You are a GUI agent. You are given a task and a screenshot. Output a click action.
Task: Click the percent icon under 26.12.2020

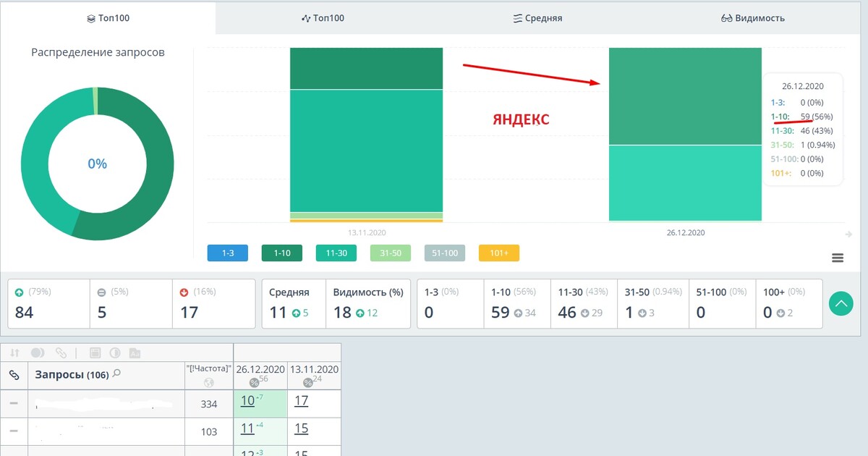point(255,382)
